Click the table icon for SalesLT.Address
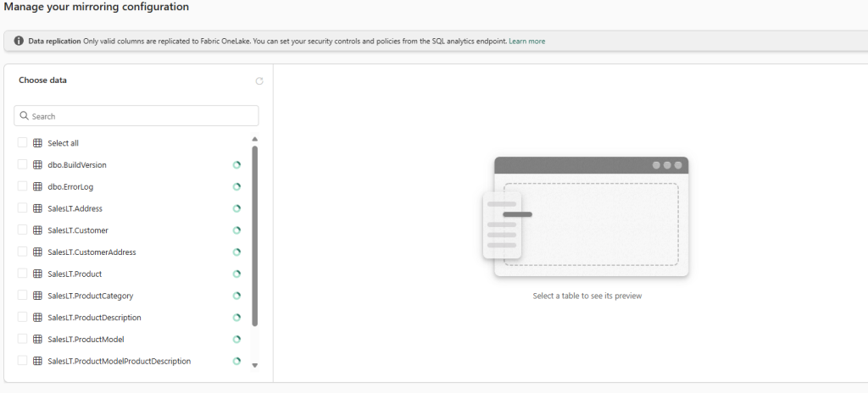Screen dimensions: 868x393 click(37, 208)
